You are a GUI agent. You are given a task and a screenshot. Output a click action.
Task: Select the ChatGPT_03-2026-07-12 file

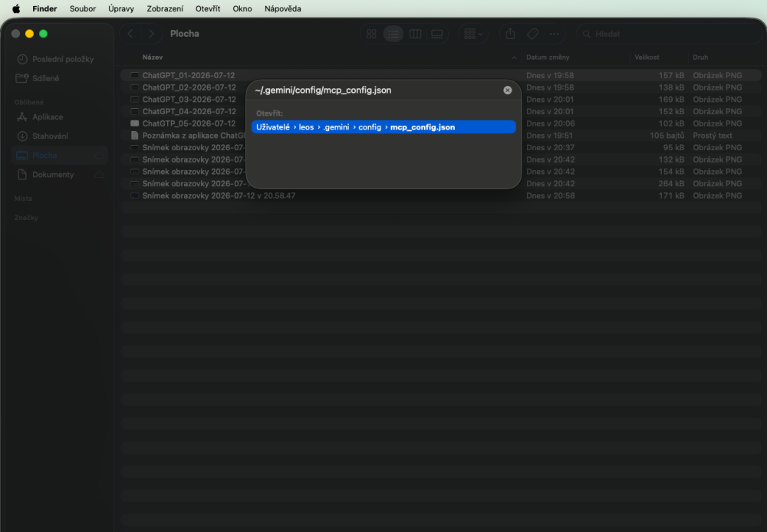point(189,99)
